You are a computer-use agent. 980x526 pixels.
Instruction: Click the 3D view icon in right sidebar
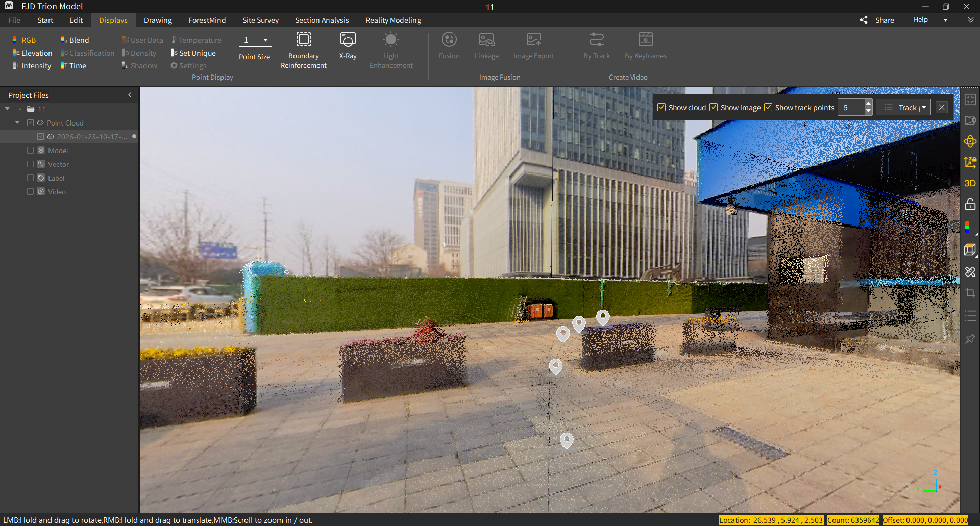click(970, 183)
